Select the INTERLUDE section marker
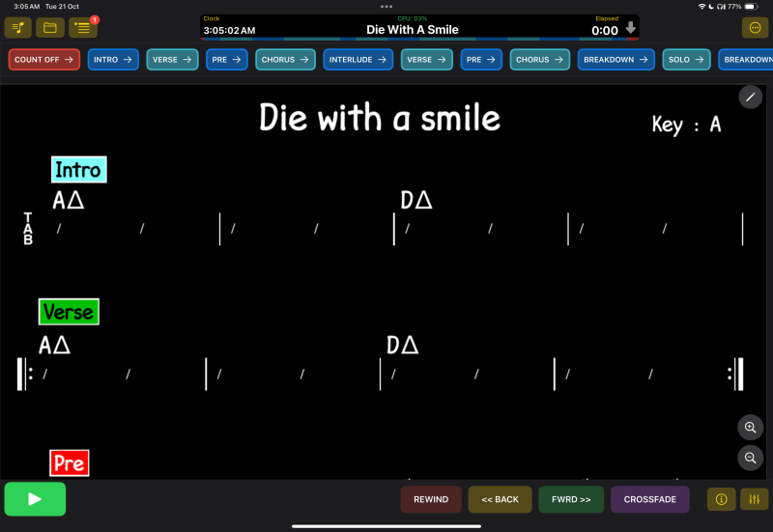 click(358, 60)
